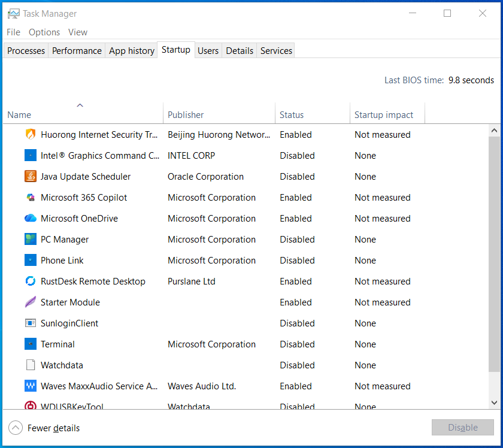Image resolution: width=503 pixels, height=448 pixels.
Task: Sort by the Status column header
Action: pos(313,113)
